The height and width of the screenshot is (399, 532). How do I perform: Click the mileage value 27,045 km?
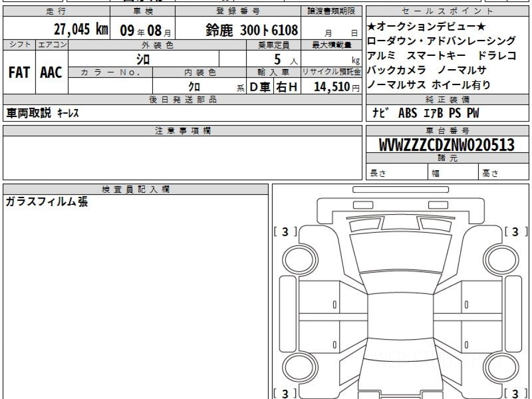click(81, 30)
